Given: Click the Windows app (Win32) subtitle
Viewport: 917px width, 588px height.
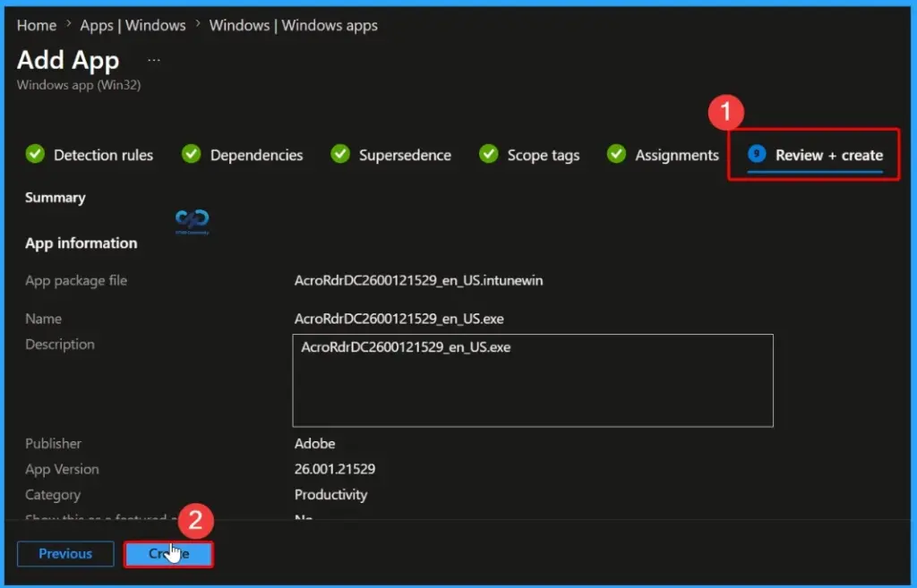Looking at the screenshot, I should 79,85.
